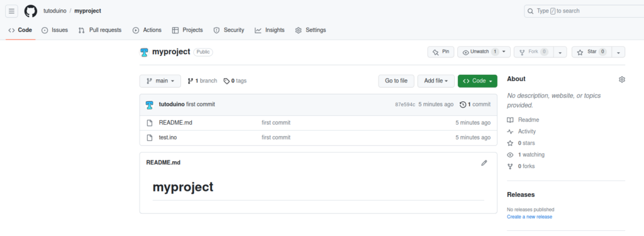Open the Add file dropdown
644x236 pixels.
point(436,81)
